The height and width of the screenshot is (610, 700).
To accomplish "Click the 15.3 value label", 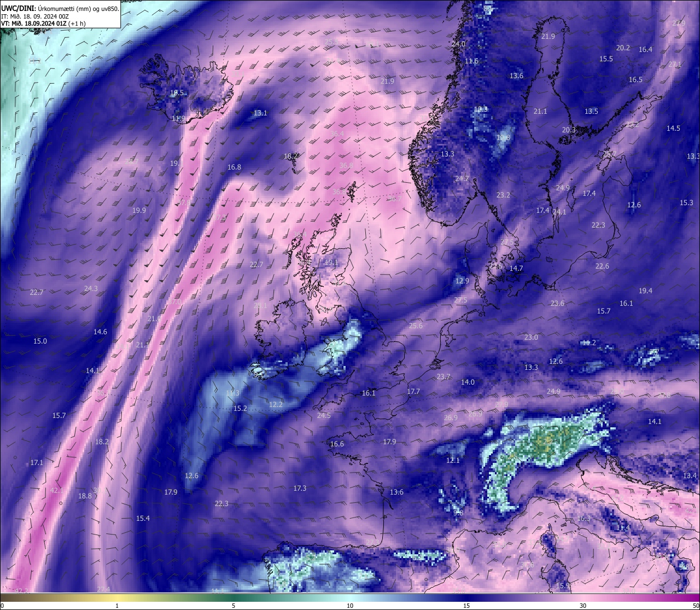I will tap(686, 203).
